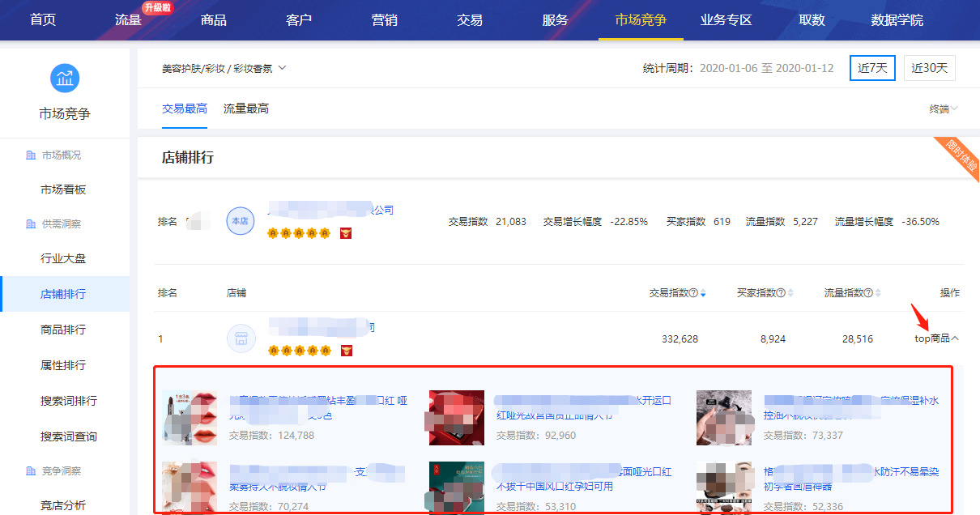The width and height of the screenshot is (980, 515).
Task: Open product thumbnail with 交易指数 53,310
Action: pos(457,488)
